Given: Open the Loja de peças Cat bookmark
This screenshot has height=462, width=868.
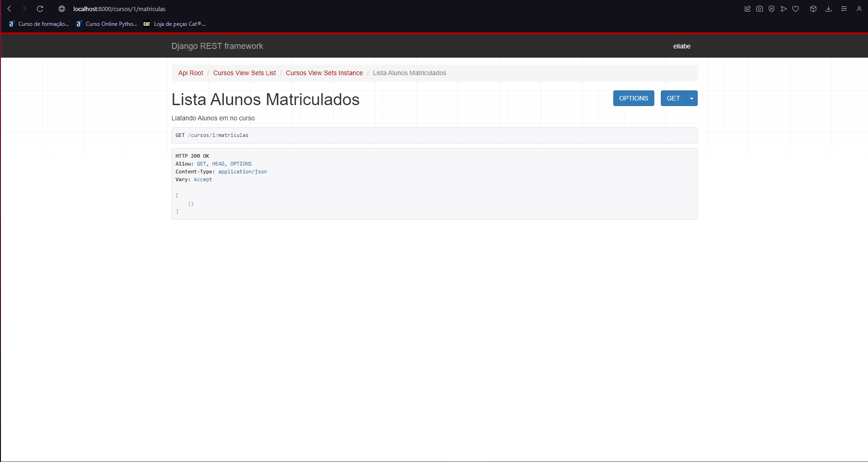Looking at the screenshot, I should click(x=174, y=24).
